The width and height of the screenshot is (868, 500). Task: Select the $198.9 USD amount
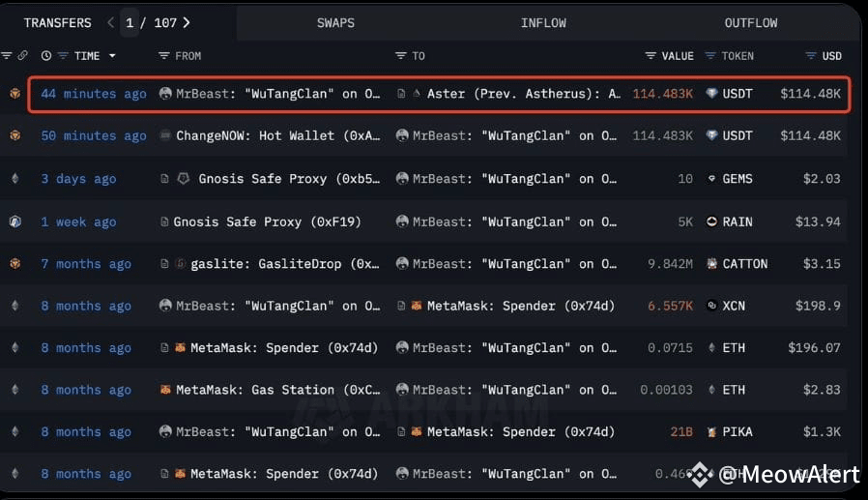click(818, 306)
